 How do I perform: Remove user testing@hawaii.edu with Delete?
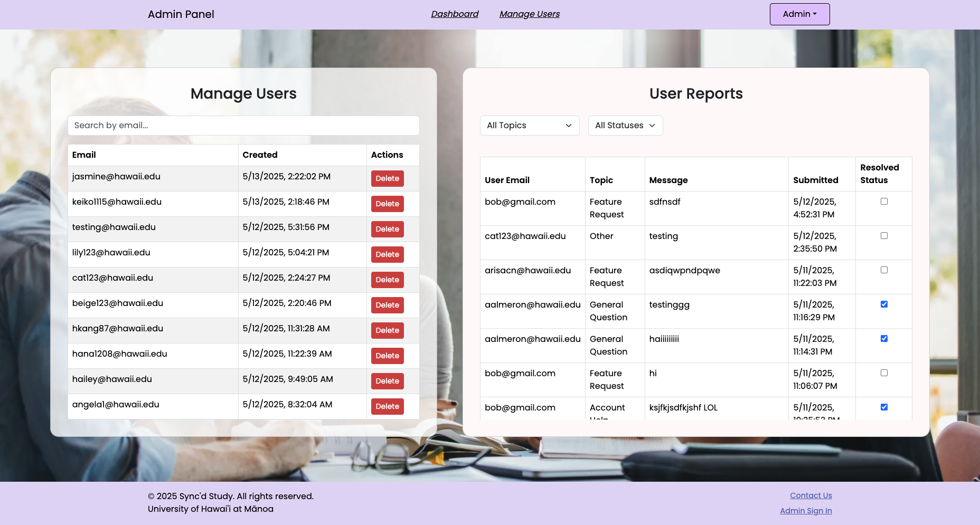pyautogui.click(x=387, y=229)
